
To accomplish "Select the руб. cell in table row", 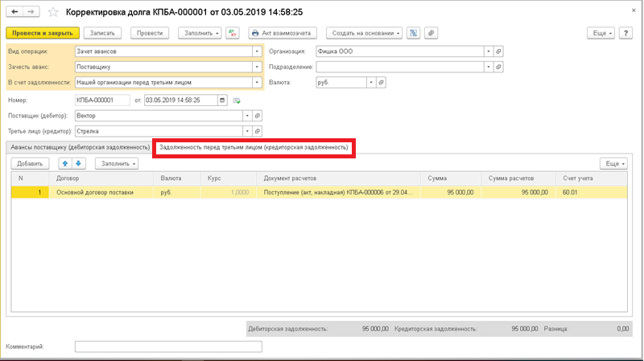I will (x=177, y=192).
